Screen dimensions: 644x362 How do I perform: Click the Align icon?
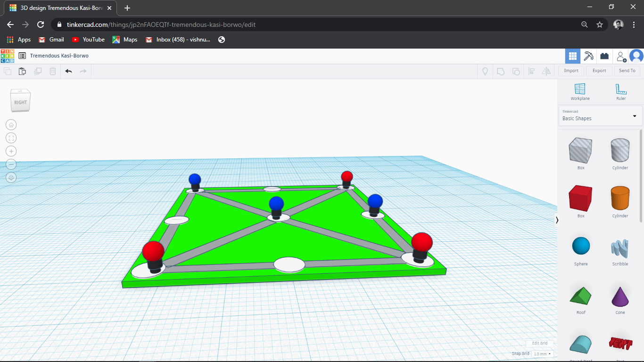pyautogui.click(x=531, y=71)
